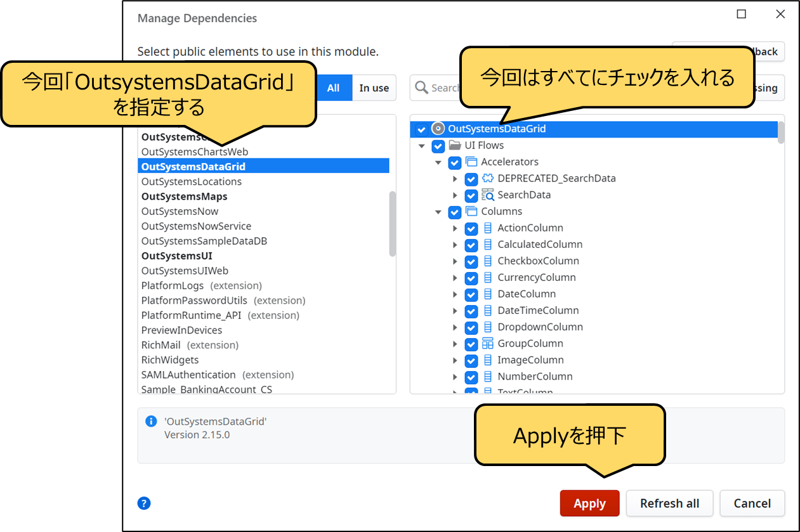Uncheck the UI Flows checkbox
The image size is (800, 532).
[438, 146]
